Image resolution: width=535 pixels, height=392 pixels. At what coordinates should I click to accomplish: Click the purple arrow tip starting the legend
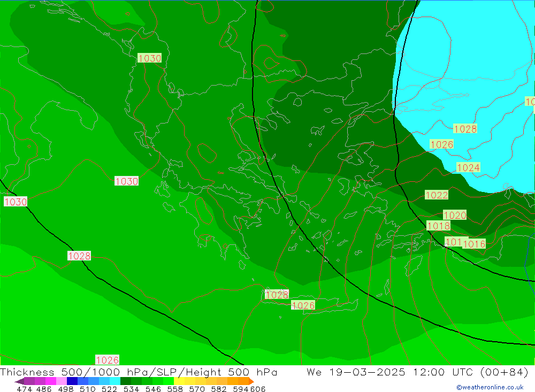tap(19, 381)
